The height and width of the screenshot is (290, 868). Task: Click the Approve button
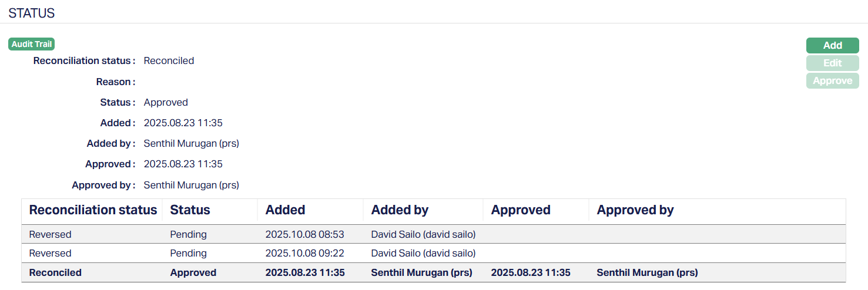pos(832,81)
